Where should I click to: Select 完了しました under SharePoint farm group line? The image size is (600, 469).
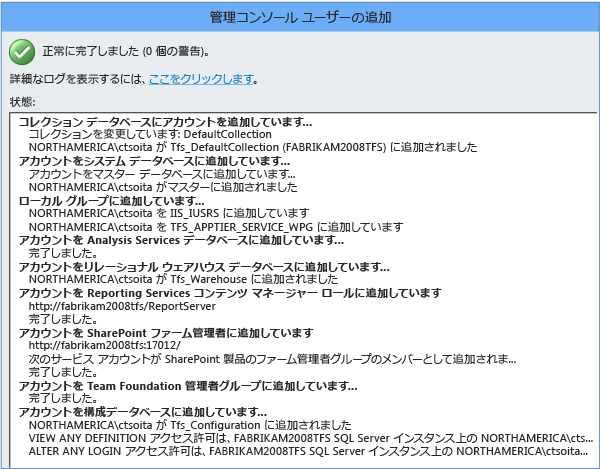(x=63, y=372)
